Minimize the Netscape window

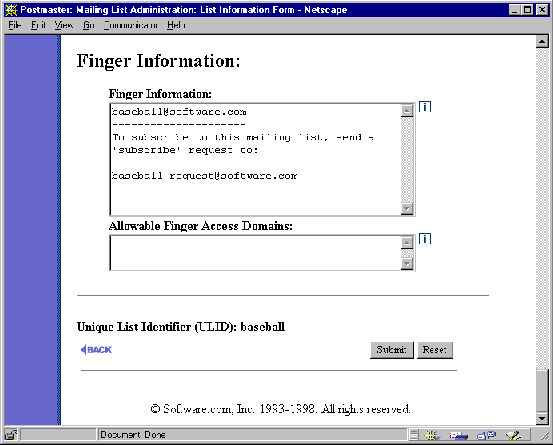coord(515,10)
